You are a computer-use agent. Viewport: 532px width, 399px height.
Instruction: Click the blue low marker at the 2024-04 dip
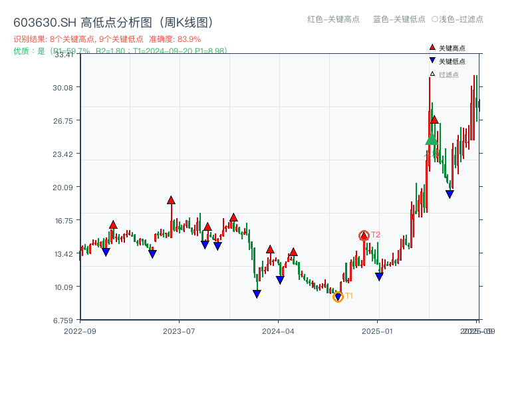[280, 279]
